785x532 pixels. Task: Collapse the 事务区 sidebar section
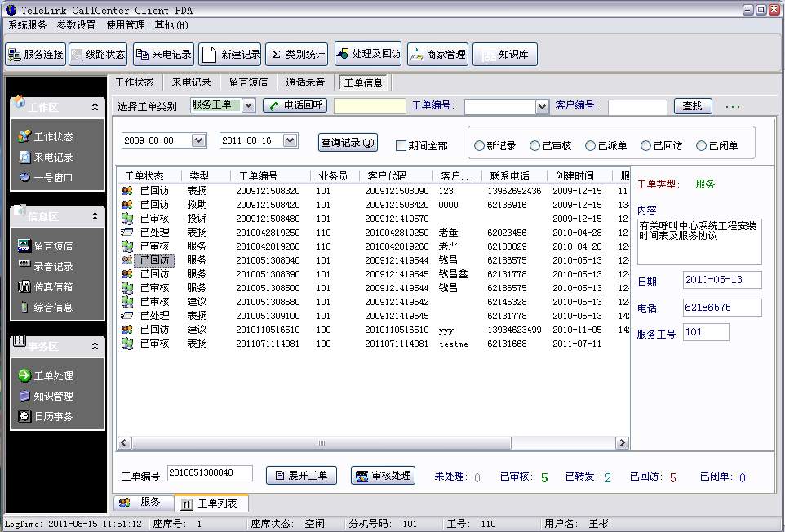point(95,346)
